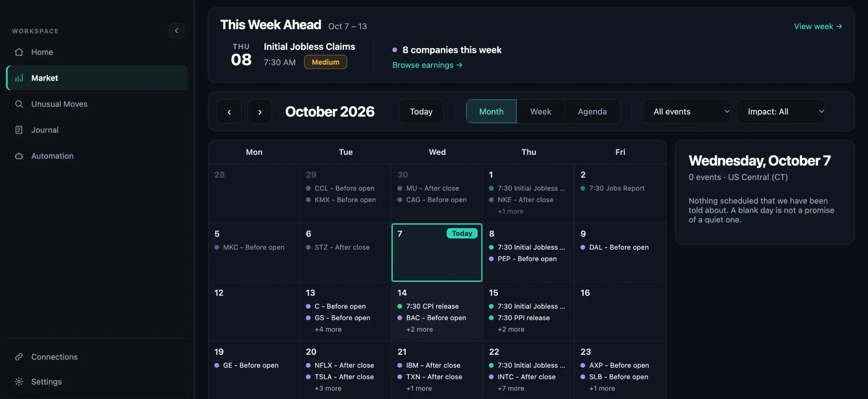Click KMX - Before open event
The height and width of the screenshot is (399, 868).
pyautogui.click(x=341, y=200)
